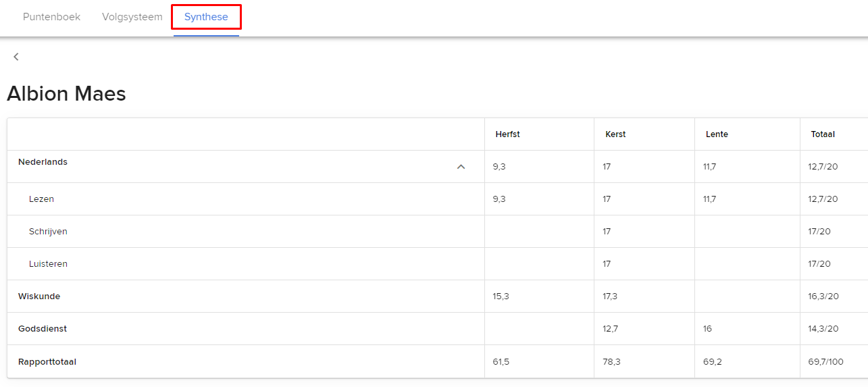
Task: Select the Schrijven sub-row
Action: pyautogui.click(x=48, y=232)
